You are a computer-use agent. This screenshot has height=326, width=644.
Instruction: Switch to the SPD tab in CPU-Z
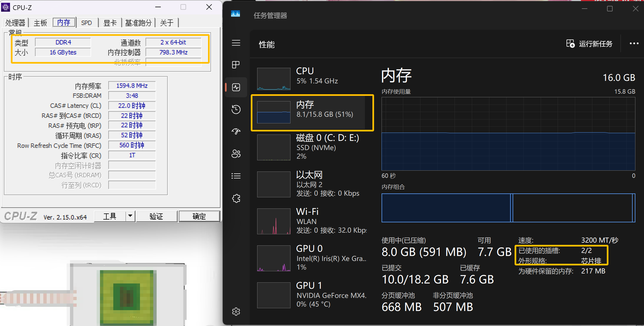coord(87,23)
